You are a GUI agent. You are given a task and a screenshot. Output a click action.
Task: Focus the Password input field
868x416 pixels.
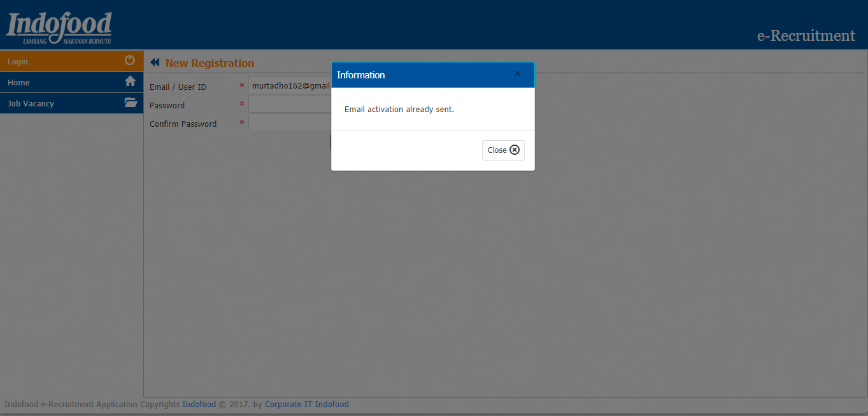click(290, 104)
